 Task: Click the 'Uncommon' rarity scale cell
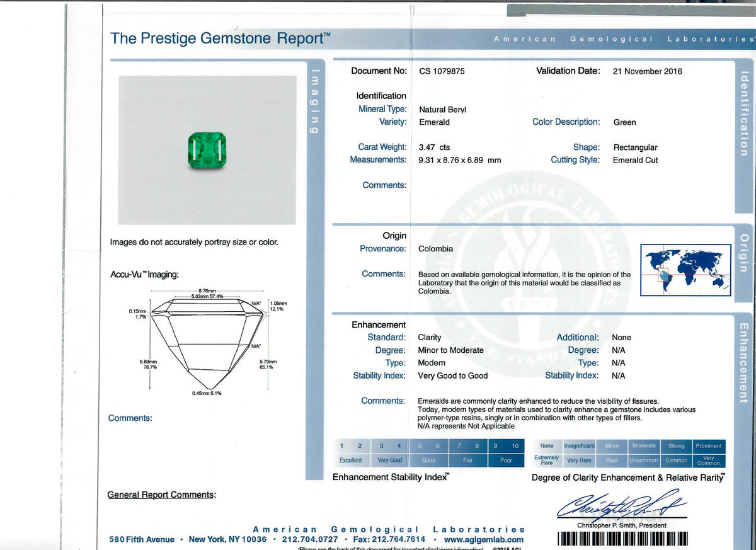644,461
